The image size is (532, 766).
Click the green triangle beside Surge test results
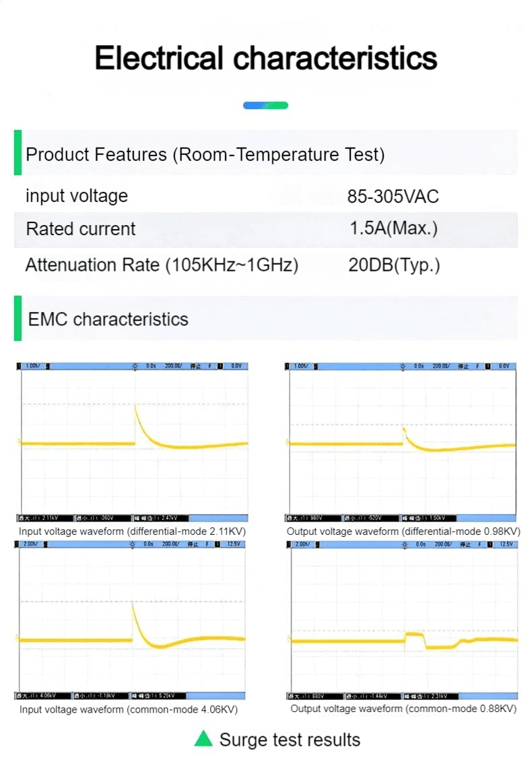coord(203,738)
